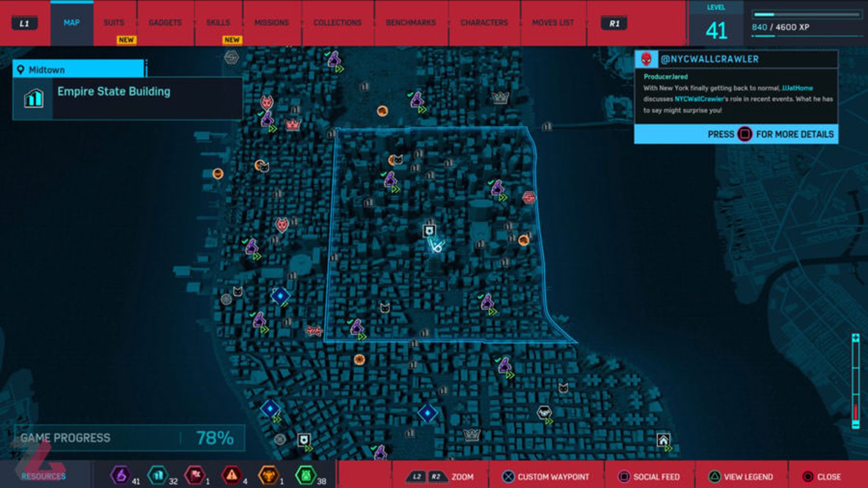
Task: Click the red base token counter
Action: click(198, 475)
